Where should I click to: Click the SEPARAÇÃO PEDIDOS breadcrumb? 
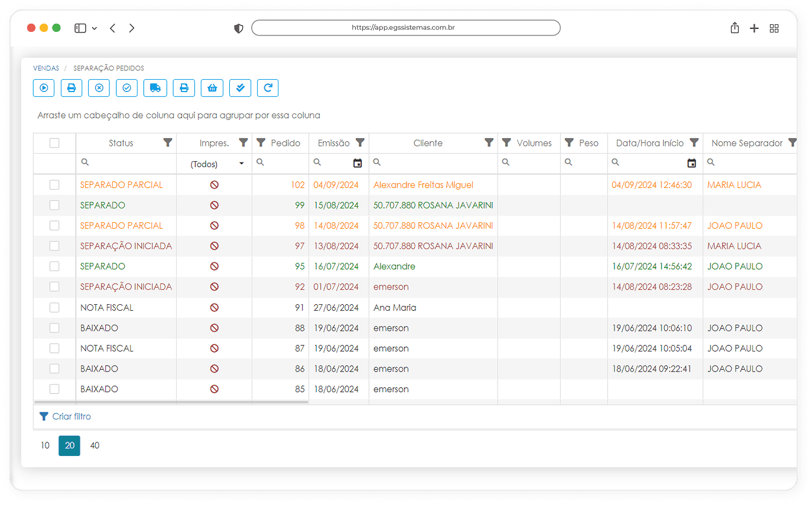tap(109, 69)
